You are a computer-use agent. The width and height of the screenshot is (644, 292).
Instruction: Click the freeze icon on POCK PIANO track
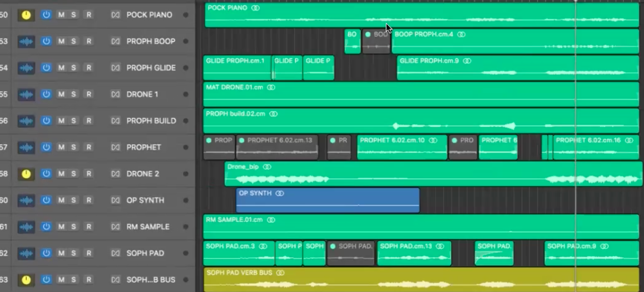coord(116,15)
